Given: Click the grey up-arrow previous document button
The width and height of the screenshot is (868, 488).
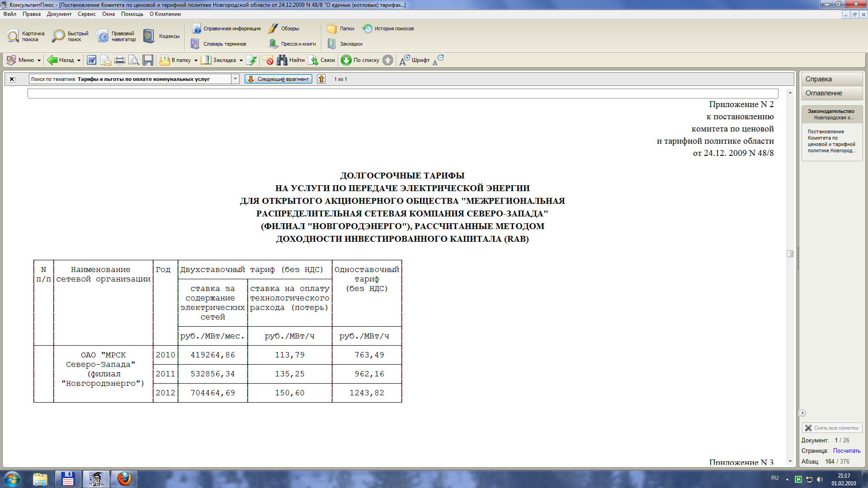Looking at the screenshot, I should (x=388, y=60).
